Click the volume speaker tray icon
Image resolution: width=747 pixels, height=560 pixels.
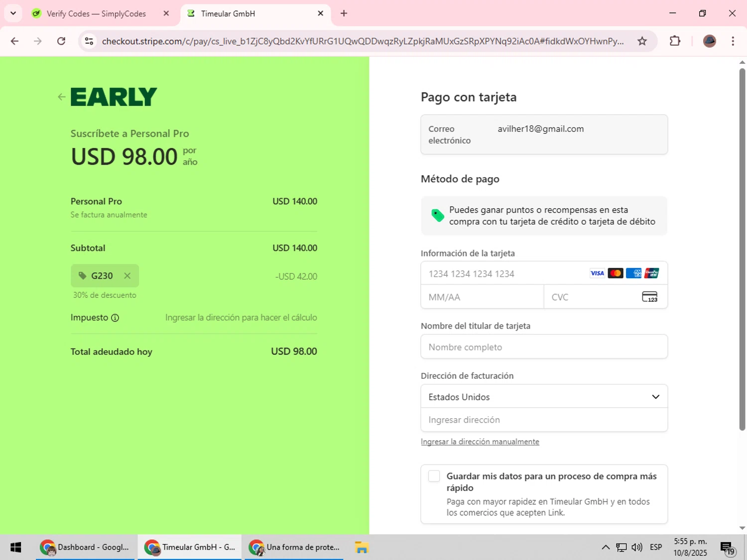637,548
